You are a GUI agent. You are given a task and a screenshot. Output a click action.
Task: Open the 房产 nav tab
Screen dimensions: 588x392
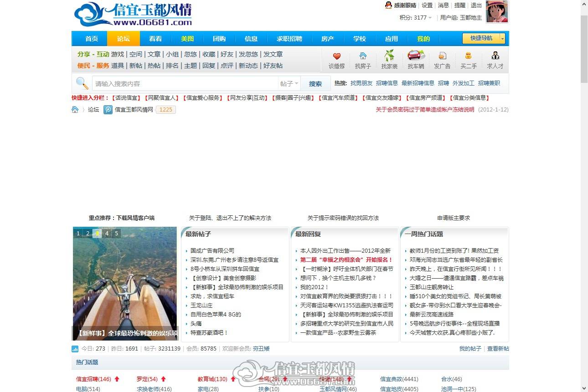click(x=328, y=39)
